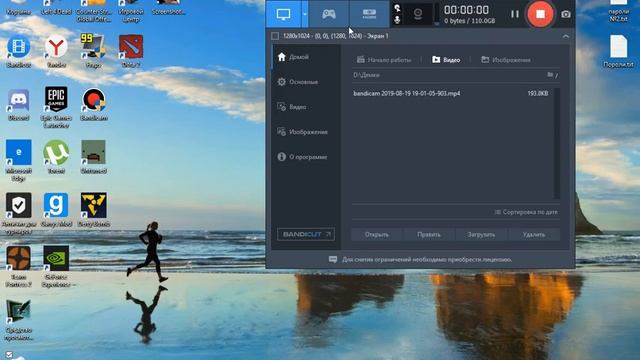The width and height of the screenshot is (640, 360).
Task: Switch to game recording mode gamepad icon
Action: (x=329, y=14)
